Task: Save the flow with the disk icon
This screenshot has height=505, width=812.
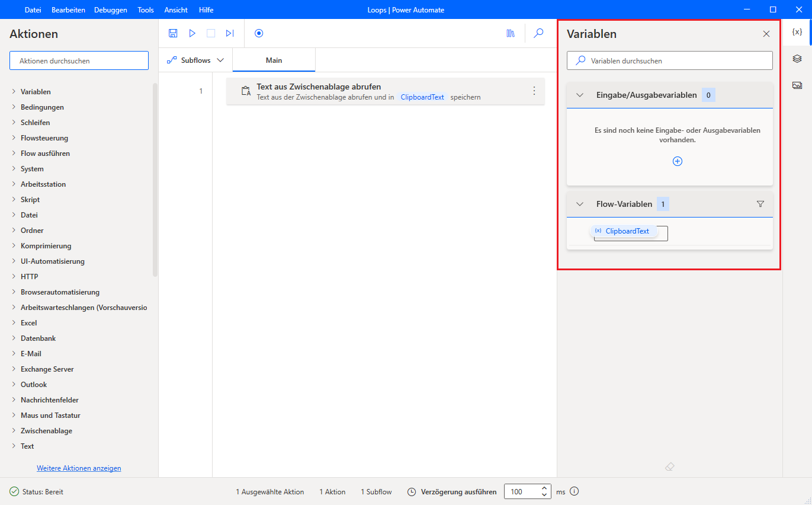Action: 173,33
